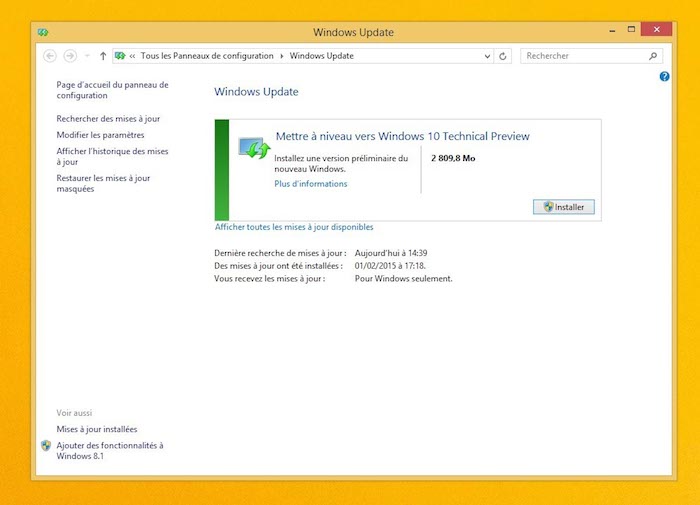Select 'Windows Update' breadcrumb segment
Viewport: 700px width, 505px height.
click(x=321, y=56)
